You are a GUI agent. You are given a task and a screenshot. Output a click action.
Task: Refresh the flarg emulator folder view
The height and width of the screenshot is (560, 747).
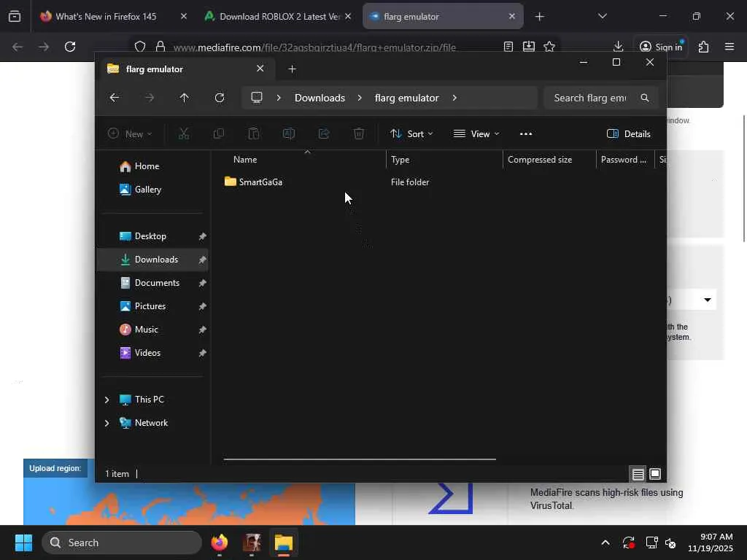219,98
